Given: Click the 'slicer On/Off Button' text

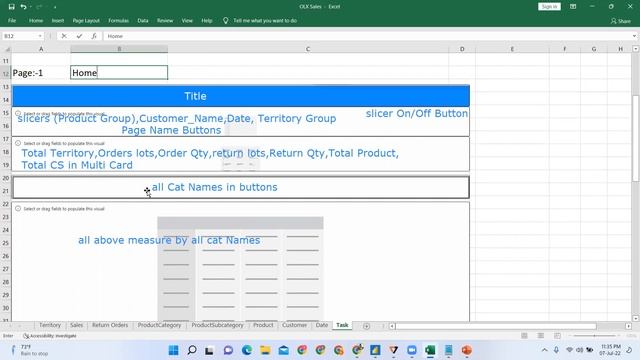Looking at the screenshot, I should click(x=417, y=113).
